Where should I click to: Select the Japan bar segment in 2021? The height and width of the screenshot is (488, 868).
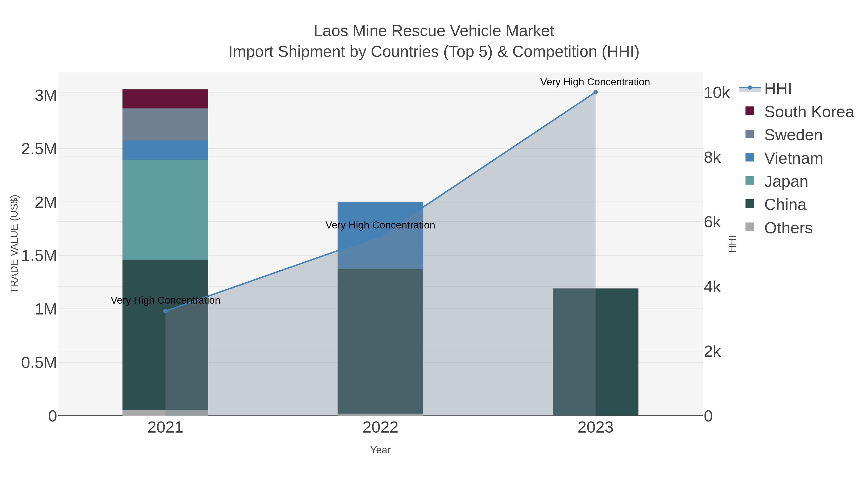point(165,210)
